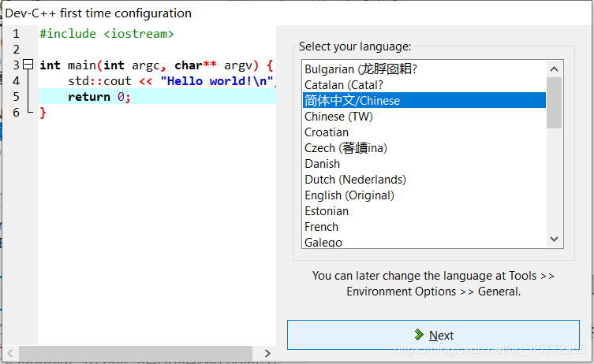This screenshot has height=364, width=594.
Task: Select Catalan in the language list
Action: point(424,85)
